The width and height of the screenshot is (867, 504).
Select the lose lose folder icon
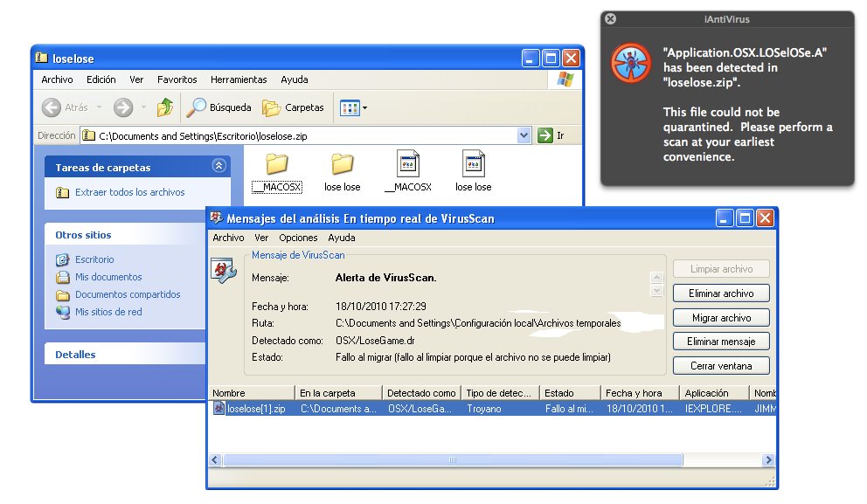pos(343,163)
